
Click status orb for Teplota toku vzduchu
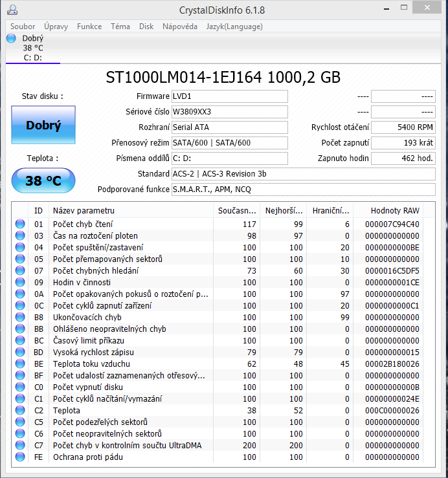coord(20,364)
